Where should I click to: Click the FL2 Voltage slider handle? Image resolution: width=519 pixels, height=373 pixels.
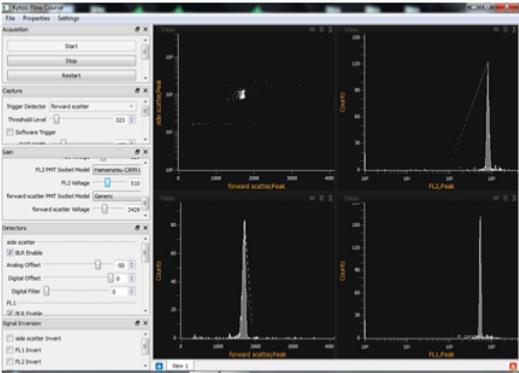(x=107, y=182)
